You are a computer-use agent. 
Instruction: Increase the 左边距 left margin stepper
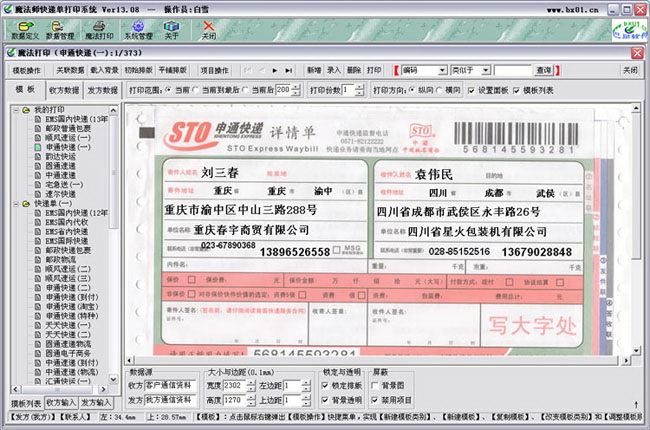coord(306,383)
